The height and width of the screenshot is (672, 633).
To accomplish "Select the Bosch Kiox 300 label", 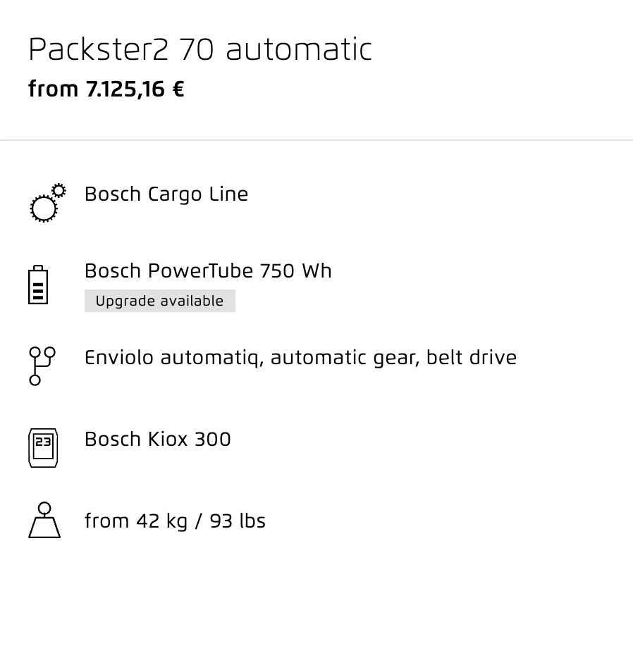I will [158, 440].
